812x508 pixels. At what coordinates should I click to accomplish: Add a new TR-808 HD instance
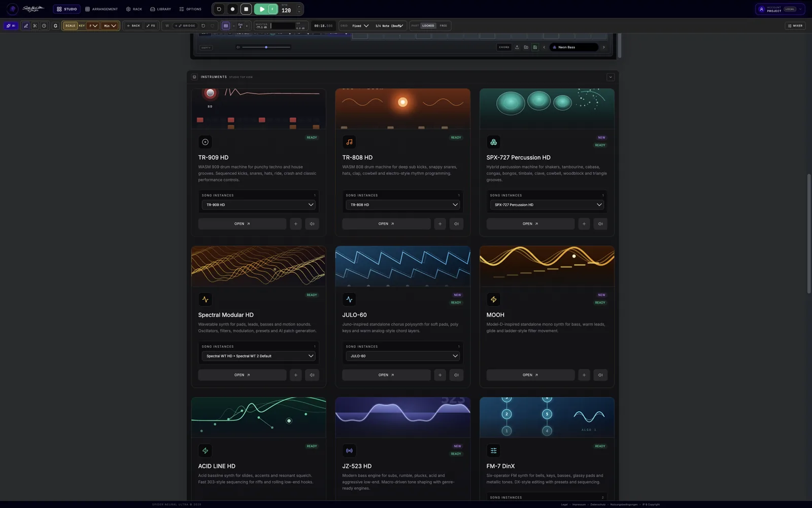(x=440, y=224)
